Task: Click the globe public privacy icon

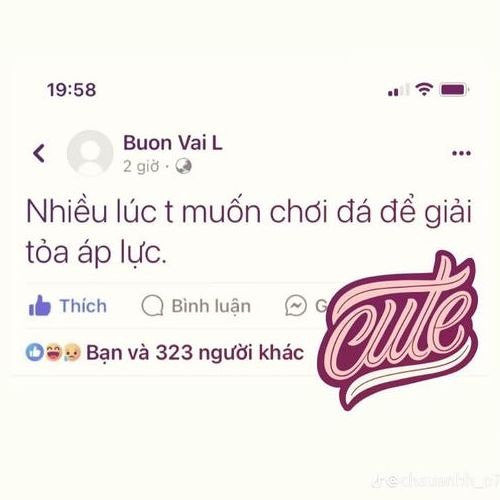Action: pyautogui.click(x=184, y=166)
